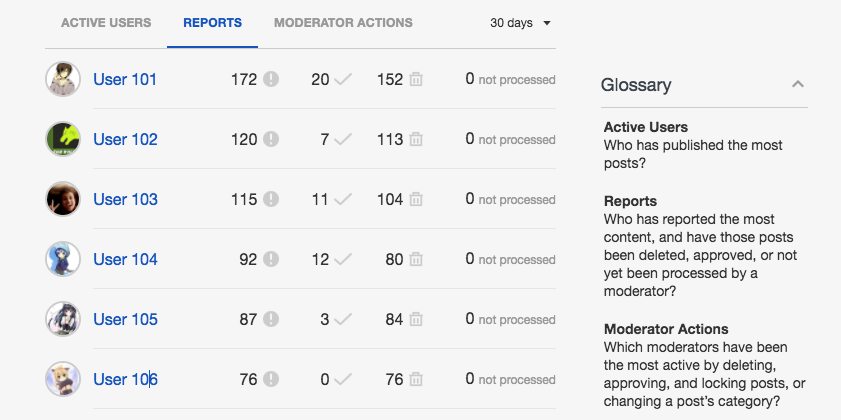The image size is (841, 420).
Task: Switch to the Moderator Actions tab
Action: coord(343,23)
